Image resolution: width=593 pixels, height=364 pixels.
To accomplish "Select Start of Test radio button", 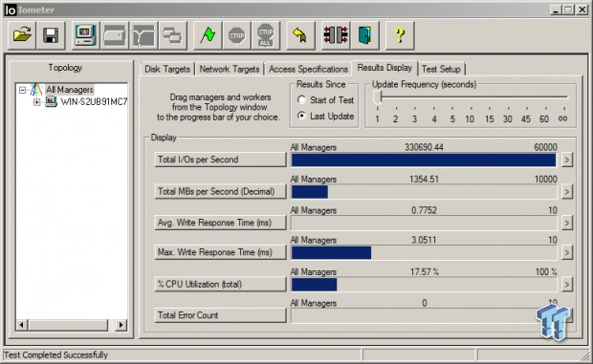I will pos(301,99).
